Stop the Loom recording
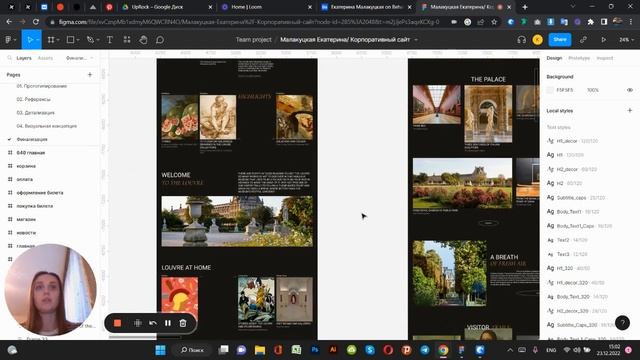This screenshot has width=640, height=360. pos(118,323)
